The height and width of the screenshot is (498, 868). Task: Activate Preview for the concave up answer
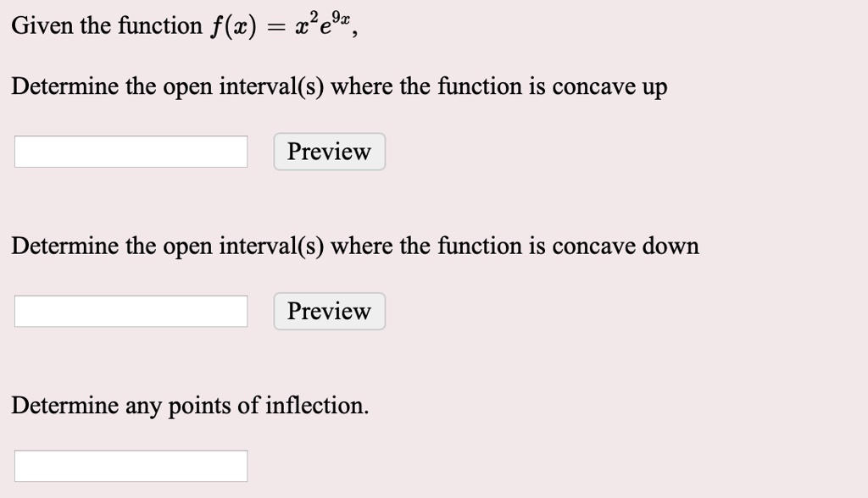coord(329,152)
